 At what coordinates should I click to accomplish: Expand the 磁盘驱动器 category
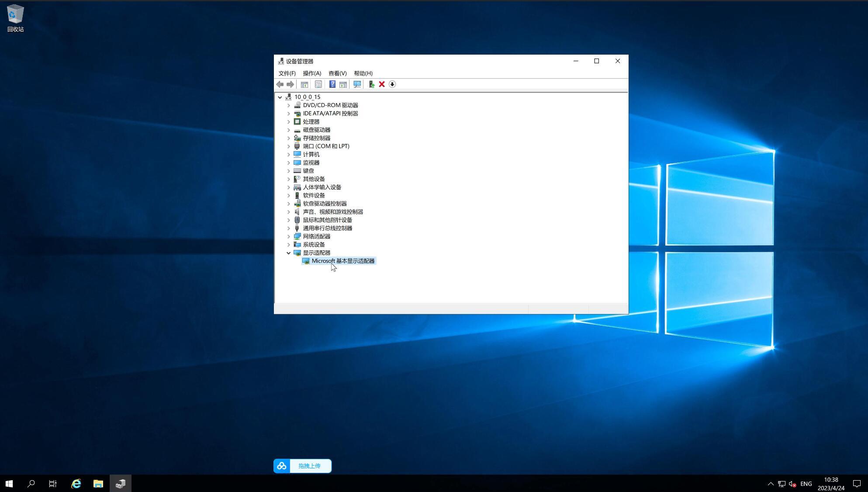(x=288, y=130)
